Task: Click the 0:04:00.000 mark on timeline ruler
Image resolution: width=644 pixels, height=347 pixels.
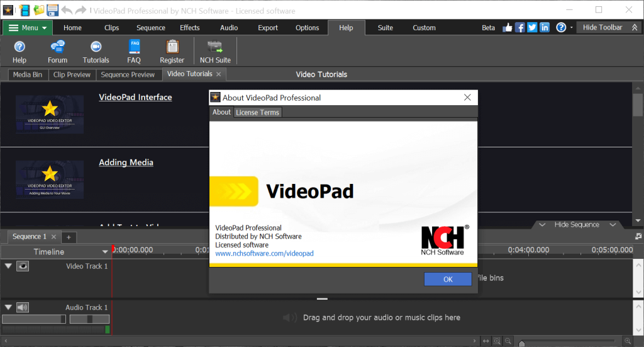Action: click(x=528, y=249)
